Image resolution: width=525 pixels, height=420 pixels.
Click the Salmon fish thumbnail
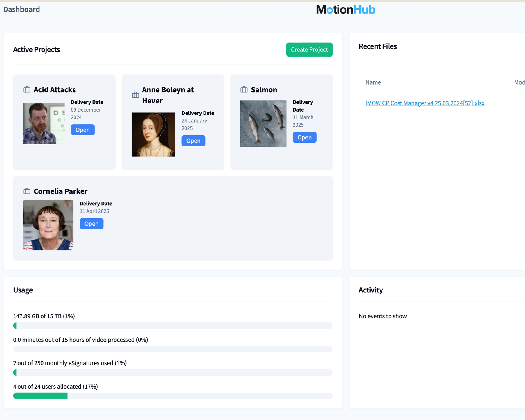tap(263, 123)
